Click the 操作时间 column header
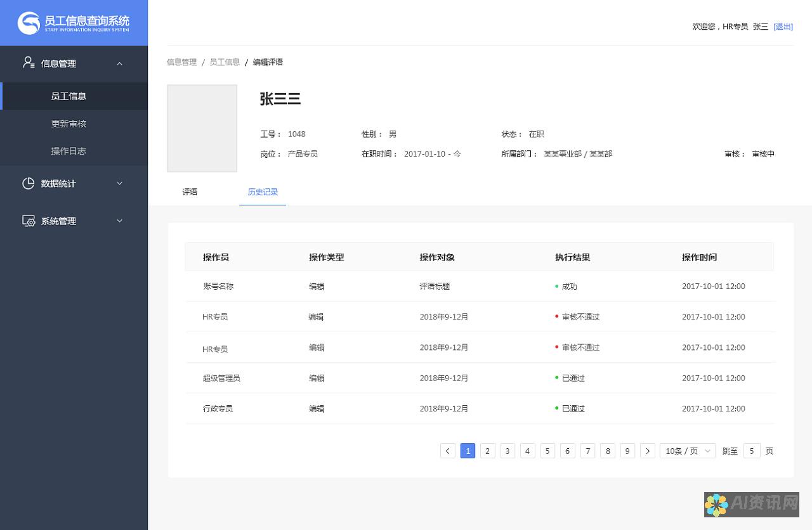The height and width of the screenshot is (530, 812). coord(700,257)
